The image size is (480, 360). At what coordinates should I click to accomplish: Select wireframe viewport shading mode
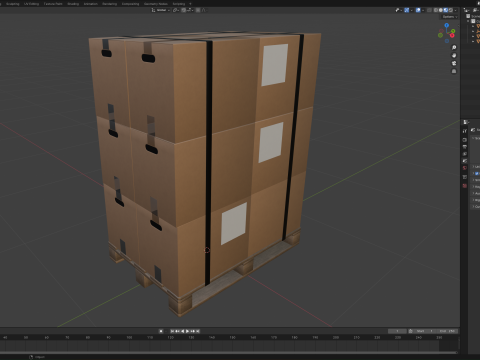436,10
